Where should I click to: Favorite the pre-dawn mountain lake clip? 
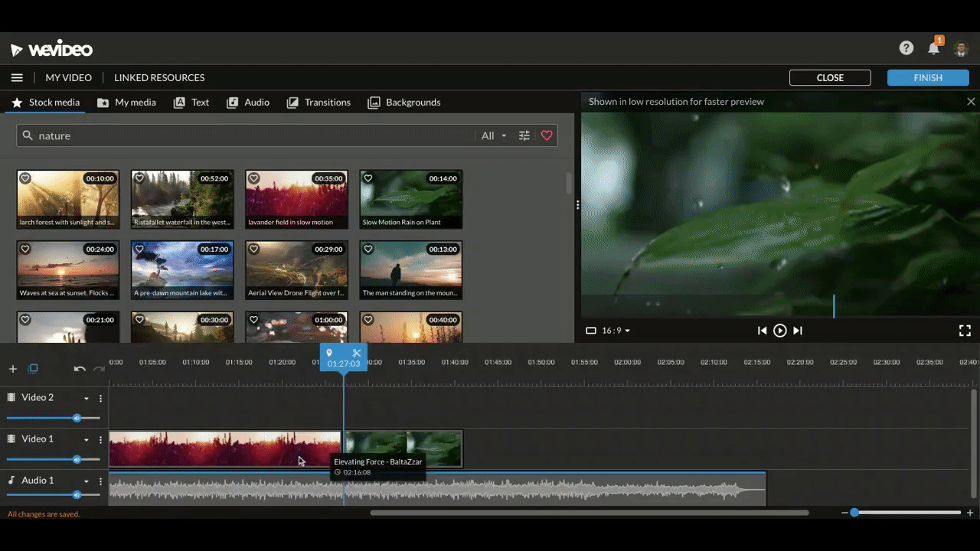[x=139, y=249]
